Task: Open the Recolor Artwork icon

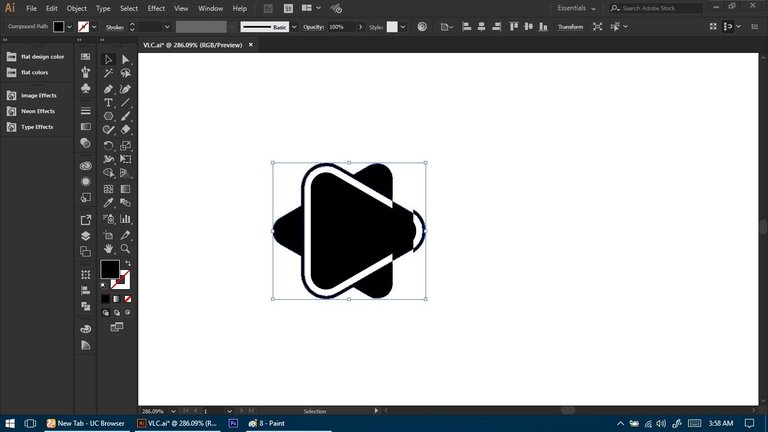Action: pyautogui.click(x=422, y=26)
